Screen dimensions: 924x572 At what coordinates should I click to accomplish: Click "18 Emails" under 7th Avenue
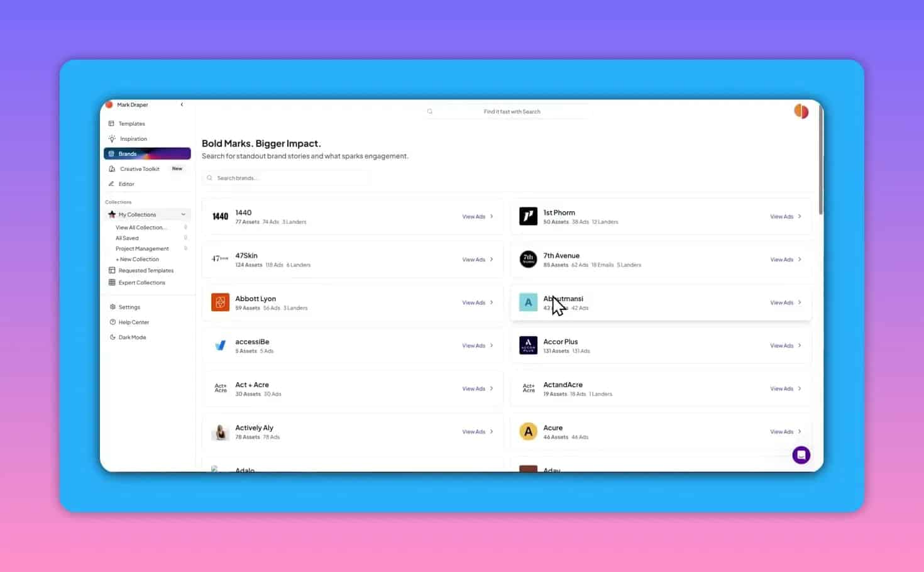point(602,265)
